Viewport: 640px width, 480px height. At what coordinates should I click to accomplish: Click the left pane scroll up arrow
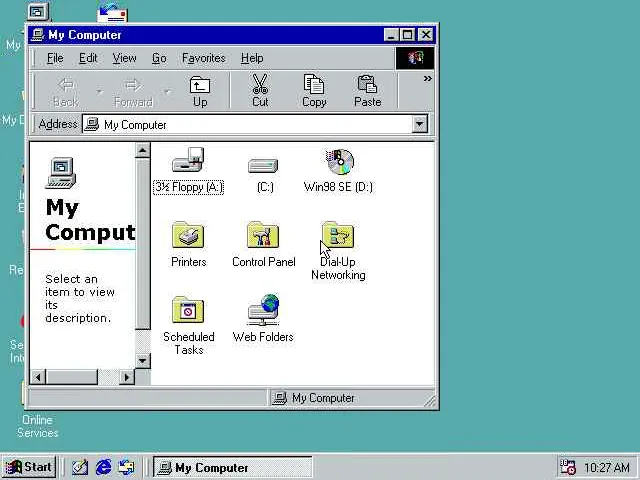(142, 151)
